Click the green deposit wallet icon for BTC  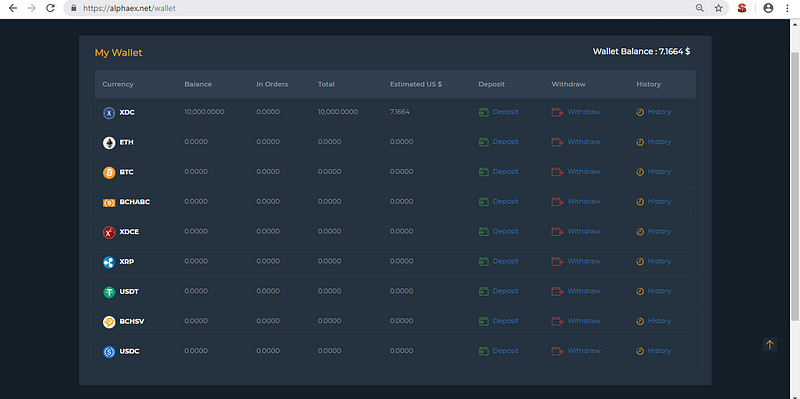(x=484, y=172)
